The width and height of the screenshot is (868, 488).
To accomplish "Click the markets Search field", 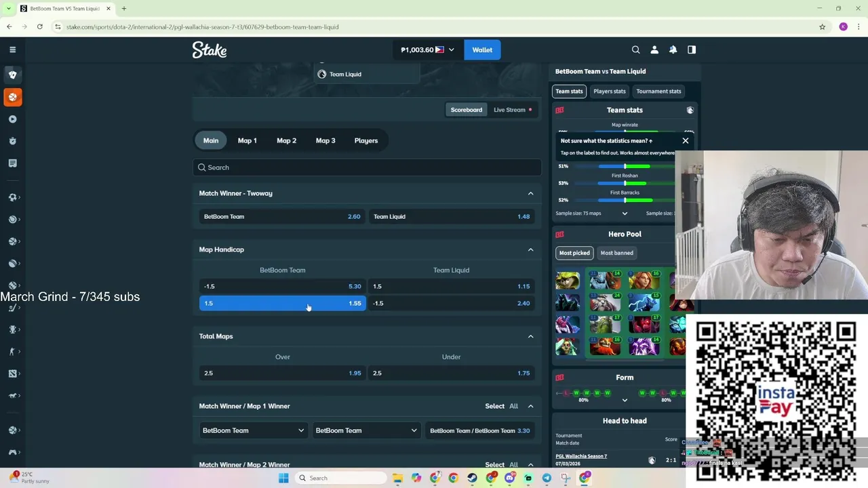I will coord(367,167).
